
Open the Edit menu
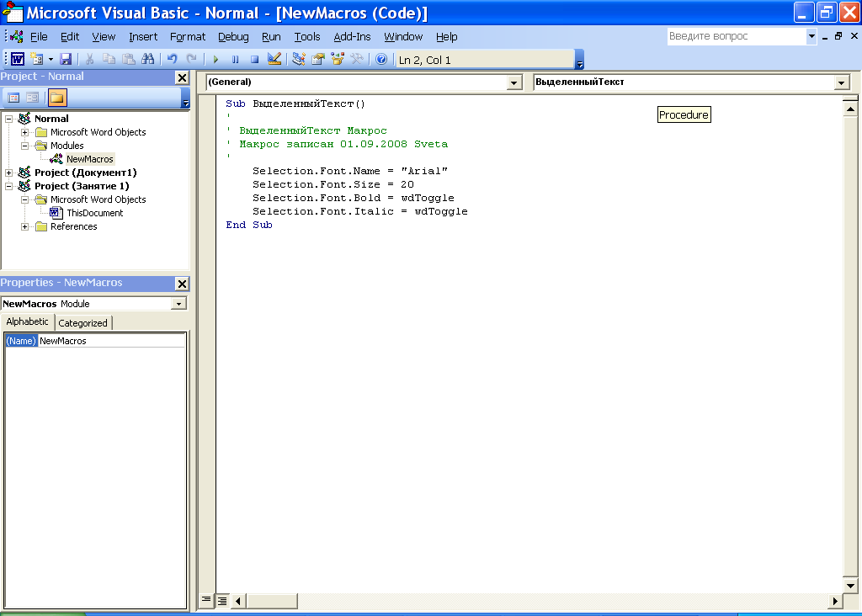click(x=70, y=36)
